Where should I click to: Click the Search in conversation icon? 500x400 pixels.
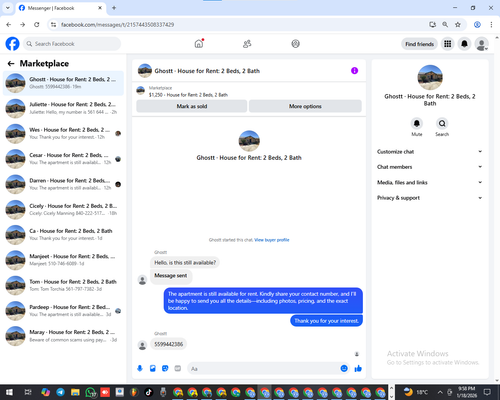(x=442, y=123)
